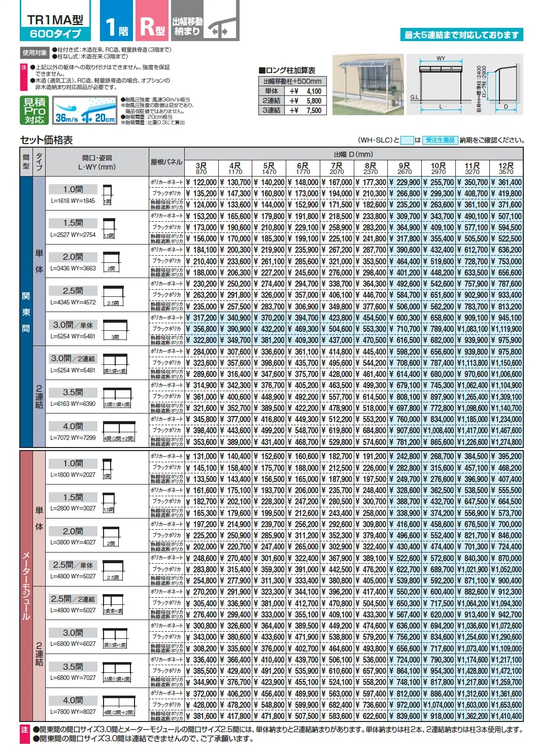Click the vertical 関東間 section label
The image size is (536, 756).
pyautogui.click(x=26, y=312)
